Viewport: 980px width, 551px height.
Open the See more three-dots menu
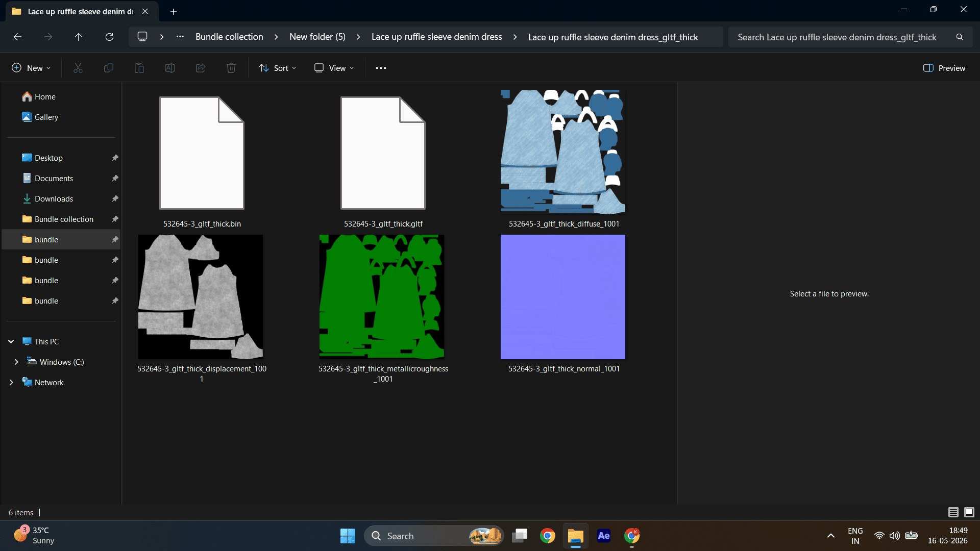(381, 68)
